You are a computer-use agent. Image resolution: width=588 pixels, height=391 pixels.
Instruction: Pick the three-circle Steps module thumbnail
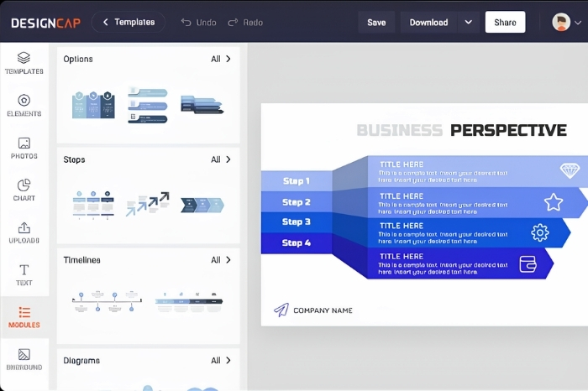tap(93, 205)
